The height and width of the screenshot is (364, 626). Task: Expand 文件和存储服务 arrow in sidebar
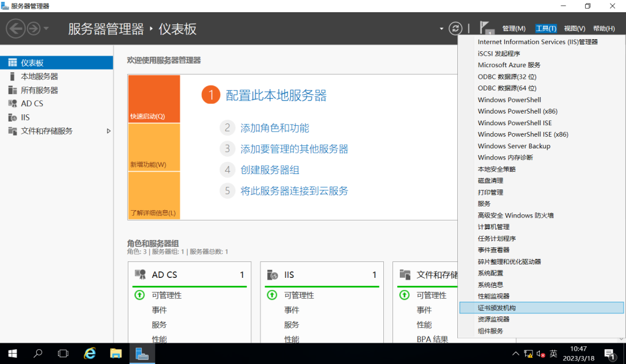[108, 131]
